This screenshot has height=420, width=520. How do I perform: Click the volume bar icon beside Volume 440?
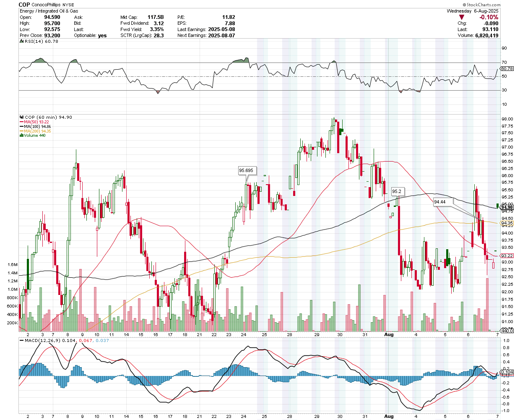22,136
